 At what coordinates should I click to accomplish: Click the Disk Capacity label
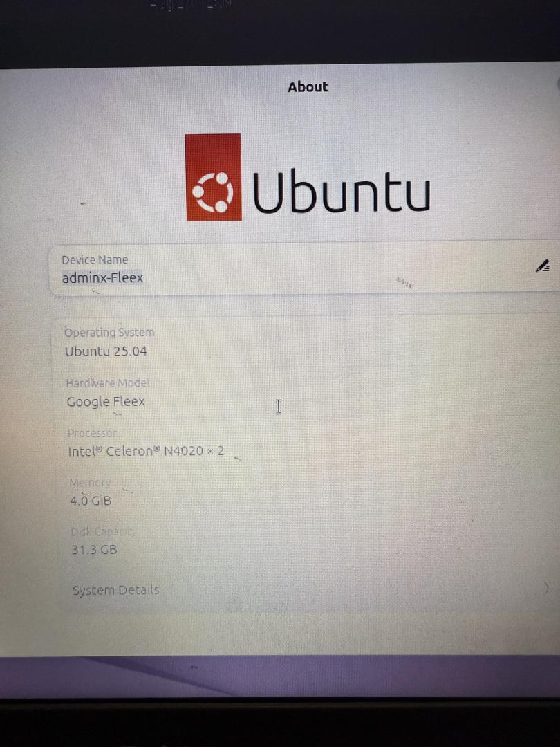tap(103, 532)
